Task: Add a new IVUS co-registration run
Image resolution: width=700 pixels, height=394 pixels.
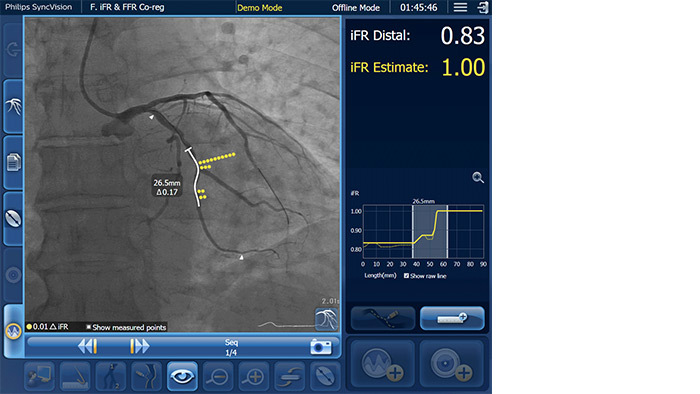Action: pos(452,363)
